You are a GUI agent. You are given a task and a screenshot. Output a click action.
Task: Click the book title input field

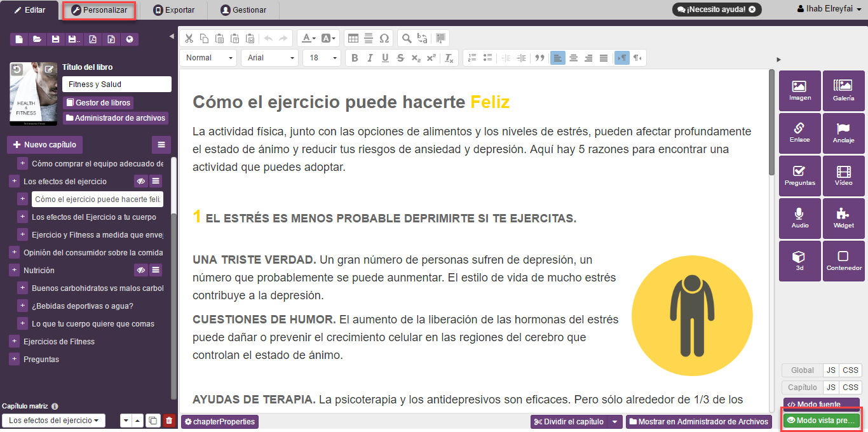click(x=116, y=84)
